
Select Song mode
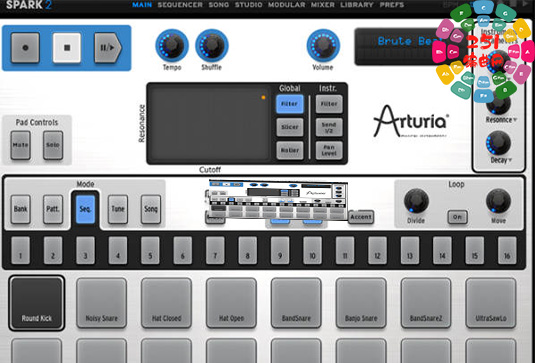pyautogui.click(x=150, y=209)
